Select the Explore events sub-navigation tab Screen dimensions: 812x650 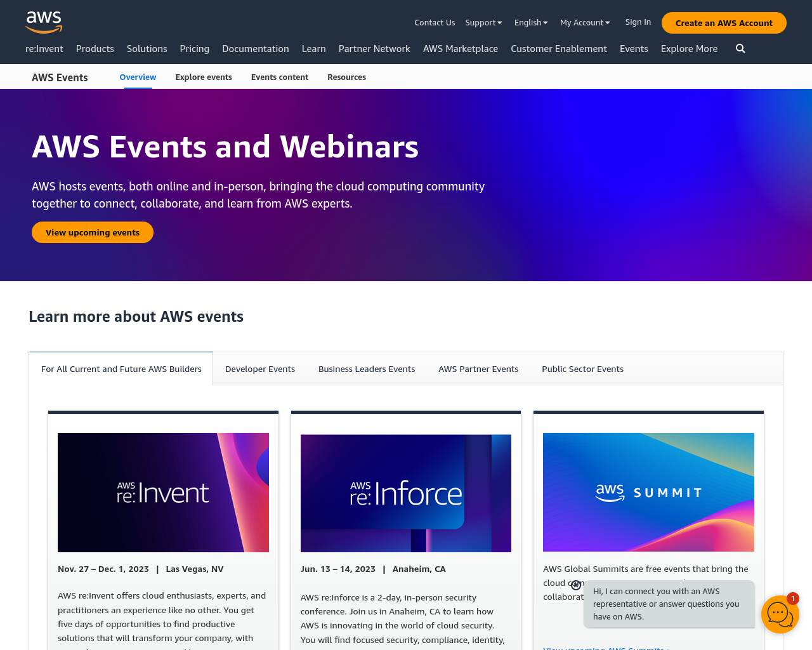204,77
